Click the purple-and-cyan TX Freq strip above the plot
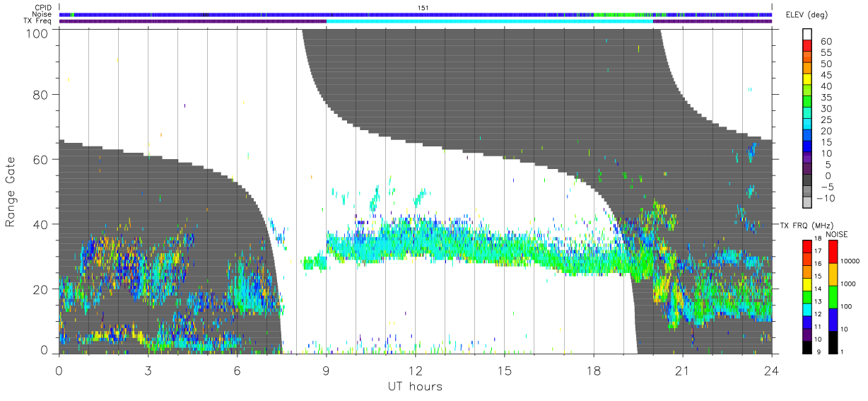This screenshot has width=868, height=401. 416,21
